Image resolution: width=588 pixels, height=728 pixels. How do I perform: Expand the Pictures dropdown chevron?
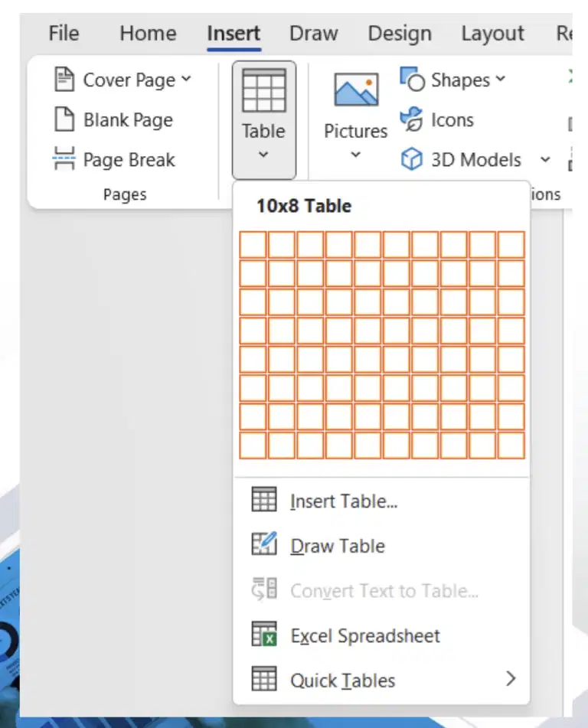pos(355,155)
